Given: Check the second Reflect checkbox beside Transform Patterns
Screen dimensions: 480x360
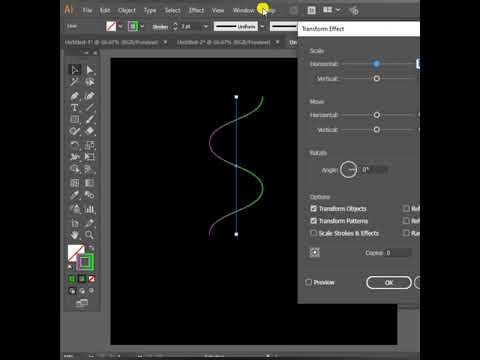Looking at the screenshot, I should click(x=406, y=221).
